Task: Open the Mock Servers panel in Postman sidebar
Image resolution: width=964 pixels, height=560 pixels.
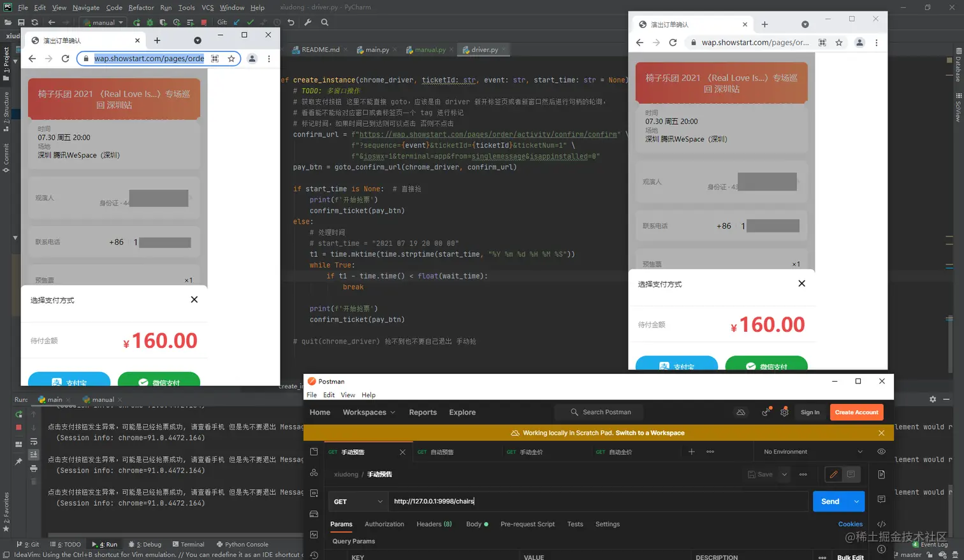Action: tap(314, 514)
